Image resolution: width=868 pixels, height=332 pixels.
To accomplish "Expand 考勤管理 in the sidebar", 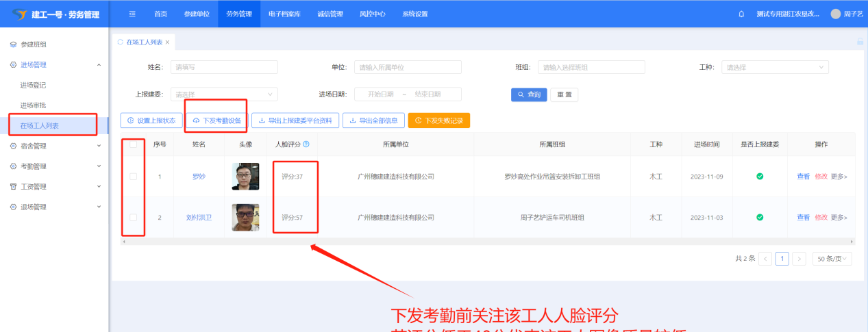I will [x=55, y=166].
